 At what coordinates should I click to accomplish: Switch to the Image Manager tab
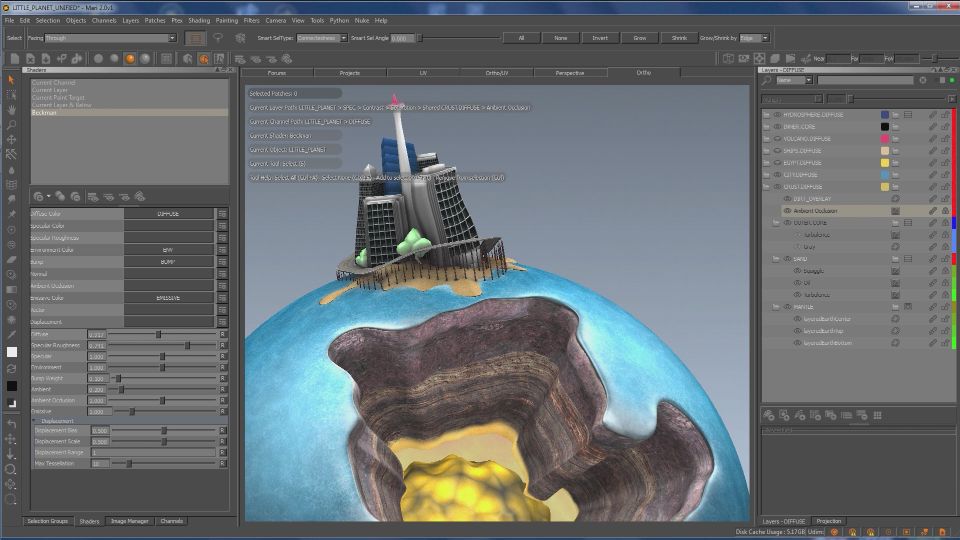[129, 521]
